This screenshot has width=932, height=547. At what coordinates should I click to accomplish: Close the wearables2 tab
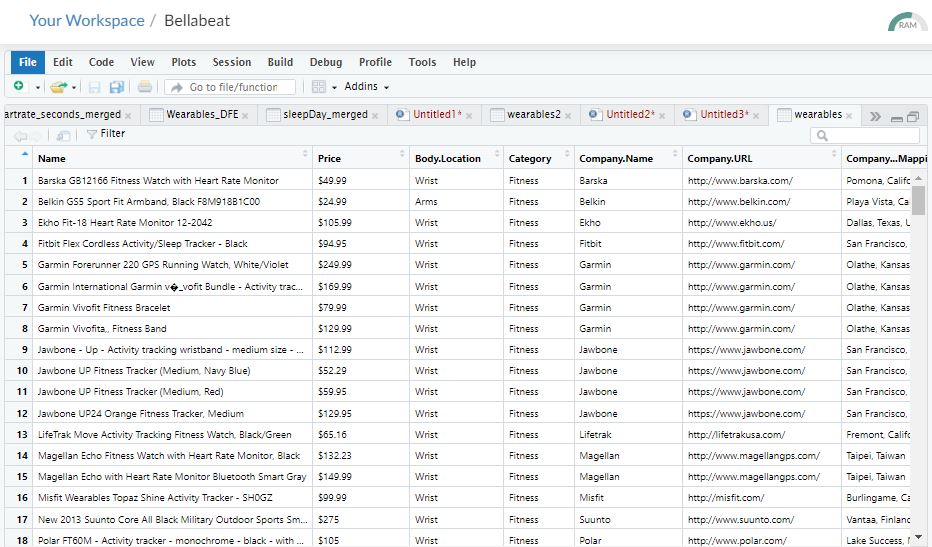568,116
